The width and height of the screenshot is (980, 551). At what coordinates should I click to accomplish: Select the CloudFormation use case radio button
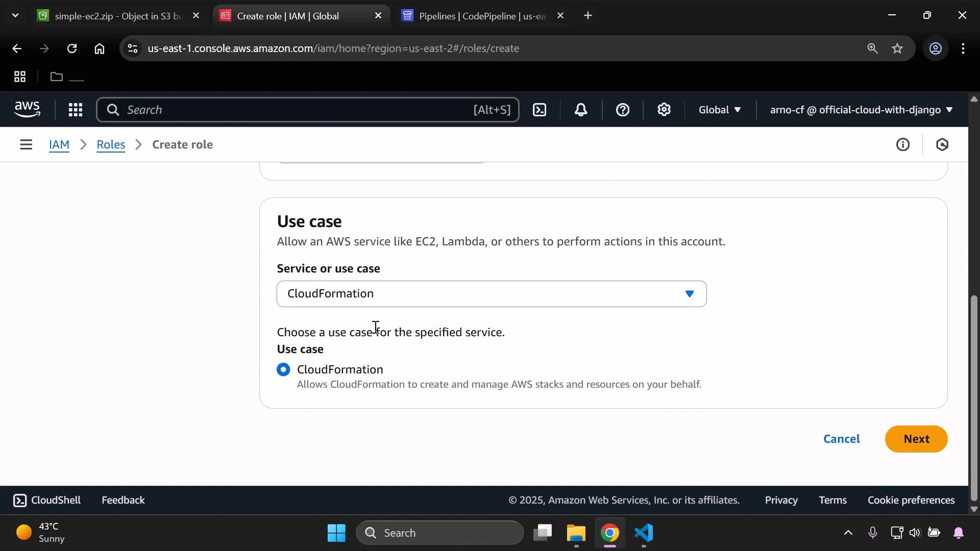click(x=284, y=369)
